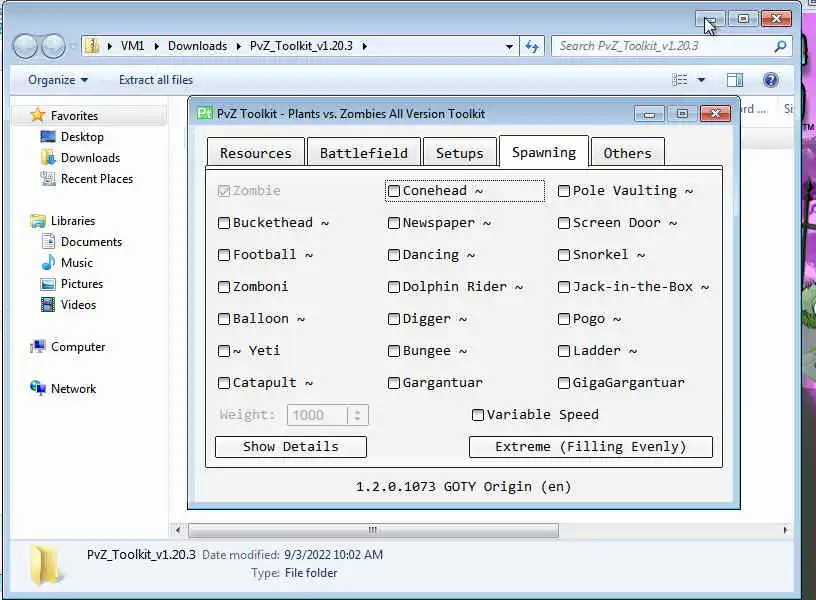The image size is (816, 600).
Task: Select Computer in navigation pane
Action: click(78, 347)
